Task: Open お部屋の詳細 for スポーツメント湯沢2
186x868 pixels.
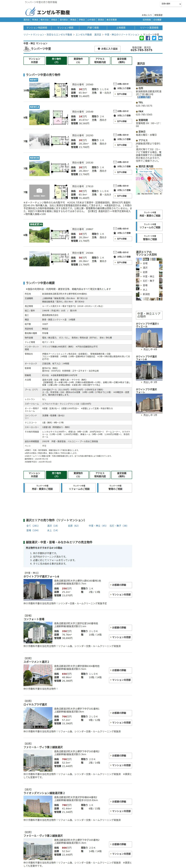Action: [121, 670]
